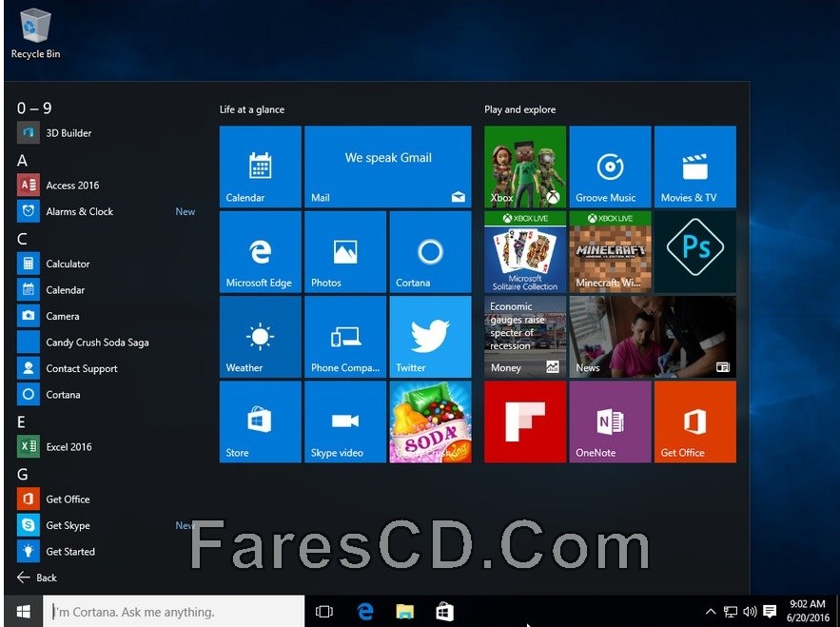Open the Minecraft tile
Viewport: 840px width, 627px height.
[x=610, y=252]
